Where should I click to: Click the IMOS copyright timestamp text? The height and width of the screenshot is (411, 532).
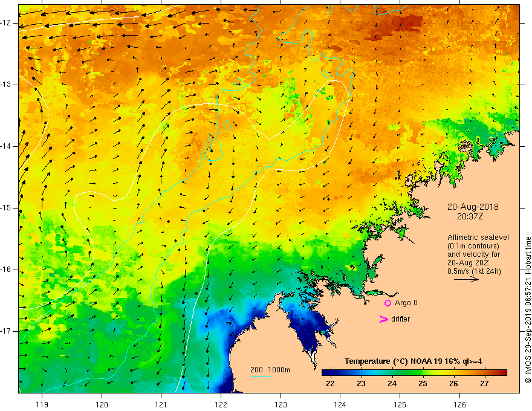[528, 310]
